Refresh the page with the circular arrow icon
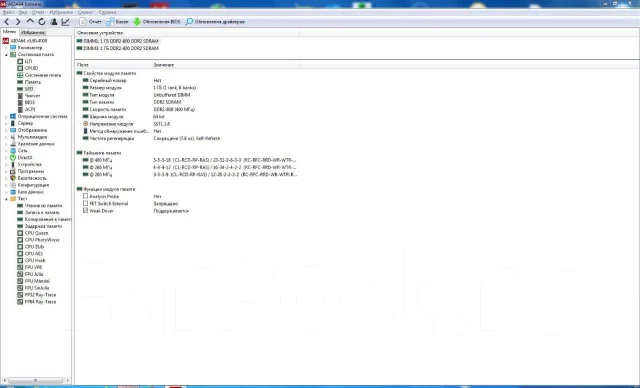Viewport: 640px width, 388px height. tap(42, 22)
